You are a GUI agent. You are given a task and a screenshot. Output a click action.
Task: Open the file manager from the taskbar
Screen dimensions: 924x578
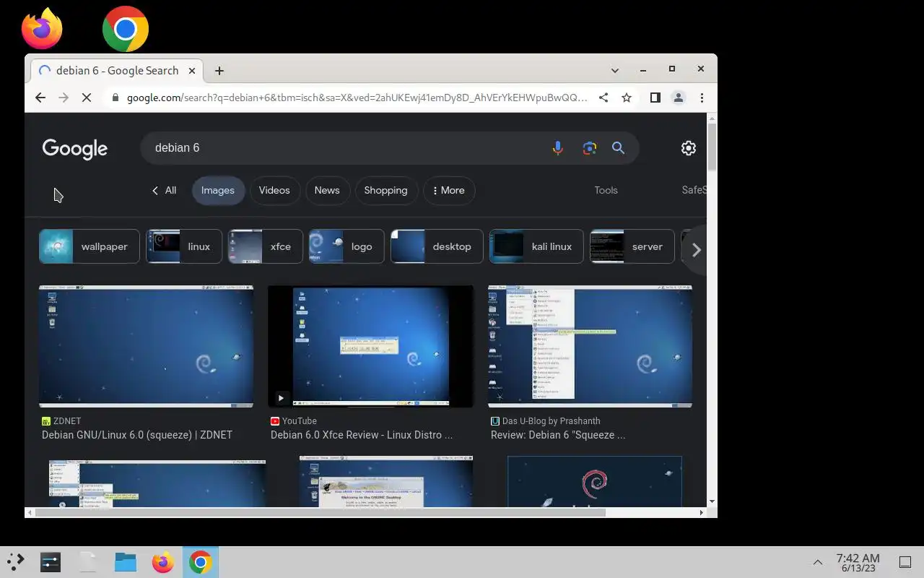pos(126,562)
